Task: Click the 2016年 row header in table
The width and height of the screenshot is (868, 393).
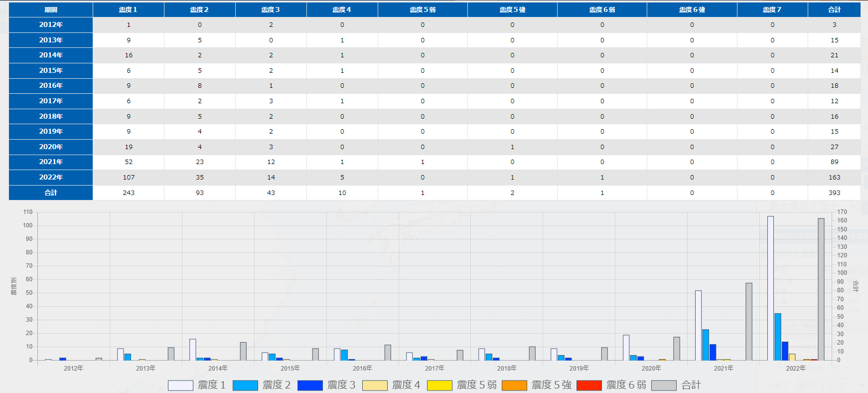Action: tap(51, 86)
